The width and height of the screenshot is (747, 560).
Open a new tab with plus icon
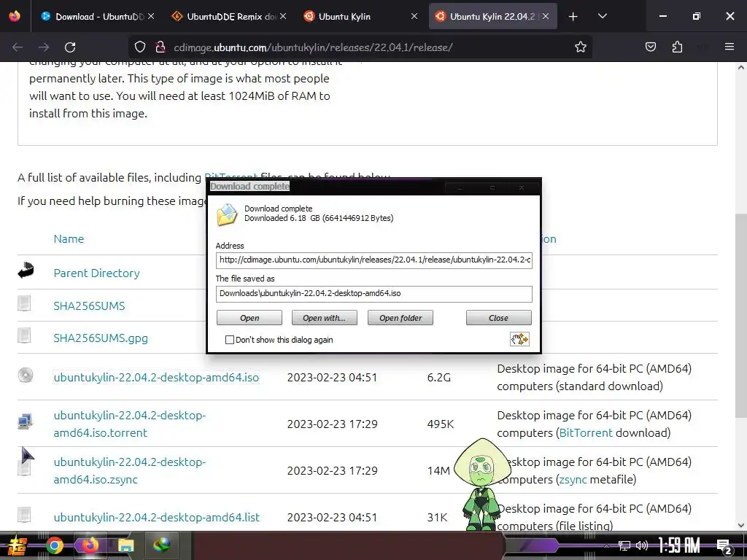(x=573, y=16)
